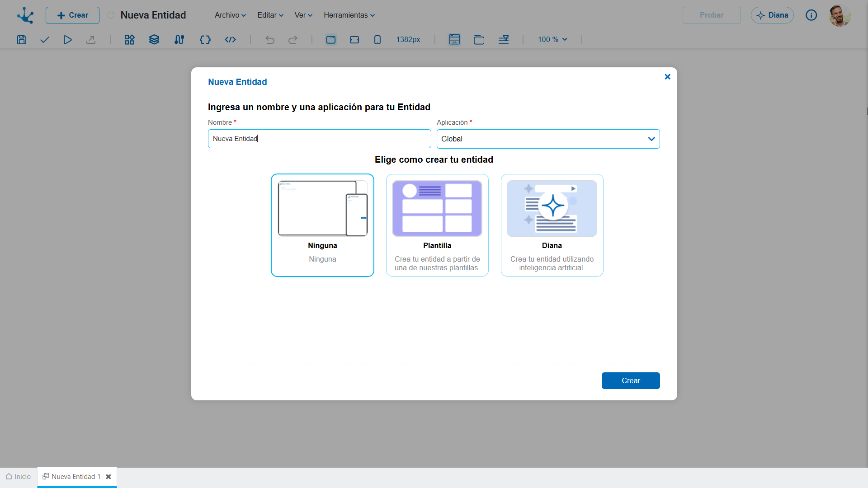Click the Run play icon in toolbar
Screen dimensions: 868x488
click(x=67, y=40)
